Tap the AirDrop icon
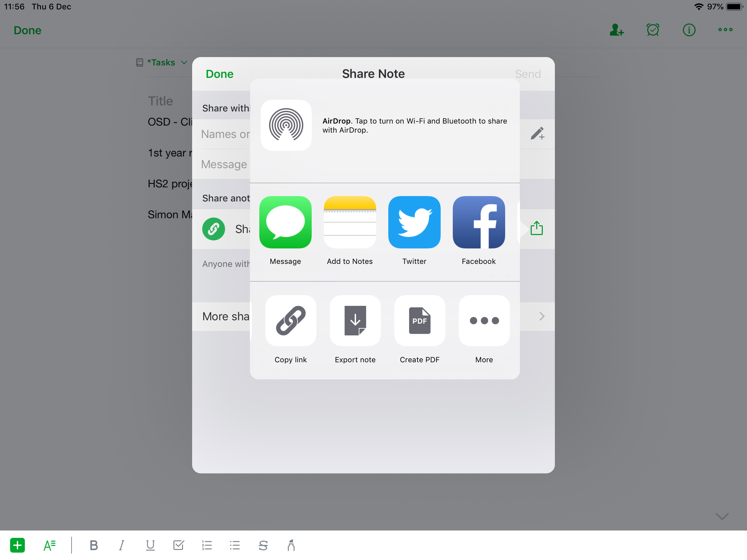747x560 pixels. click(286, 125)
